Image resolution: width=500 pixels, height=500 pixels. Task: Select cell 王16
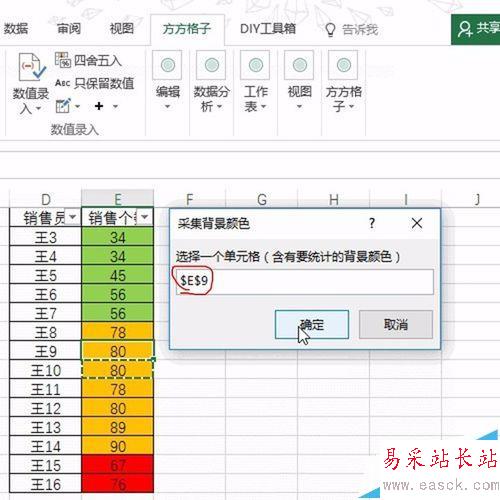46,484
